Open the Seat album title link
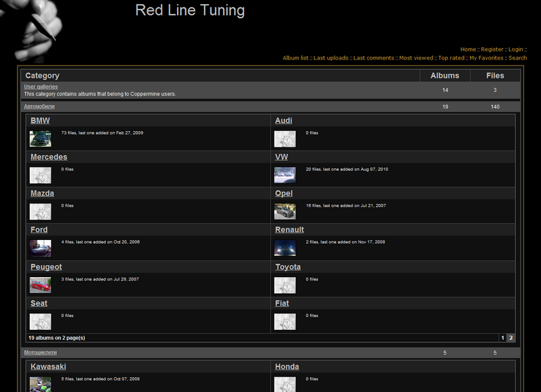This screenshot has width=541, height=392. click(39, 303)
